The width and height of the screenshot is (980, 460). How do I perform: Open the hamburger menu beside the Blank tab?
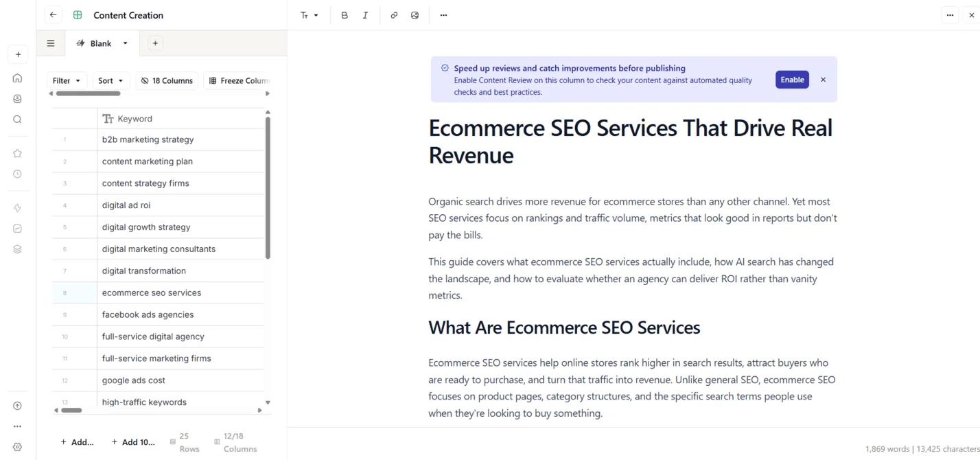pos(51,43)
